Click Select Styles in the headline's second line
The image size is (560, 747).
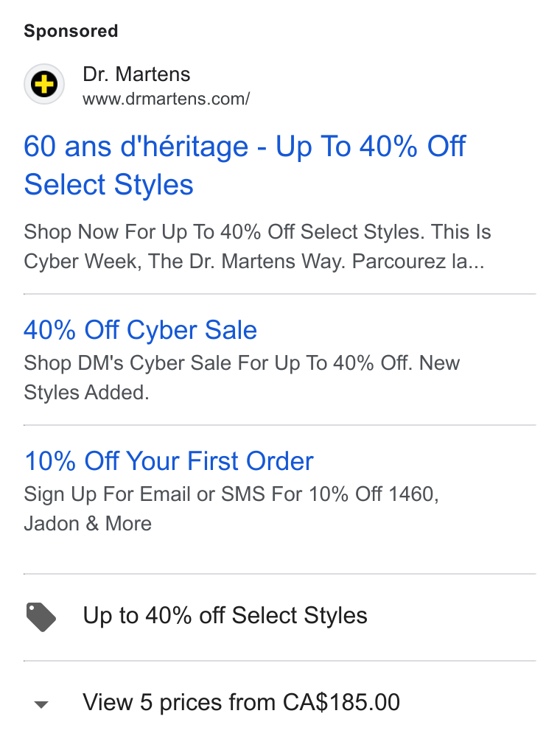pos(108,185)
